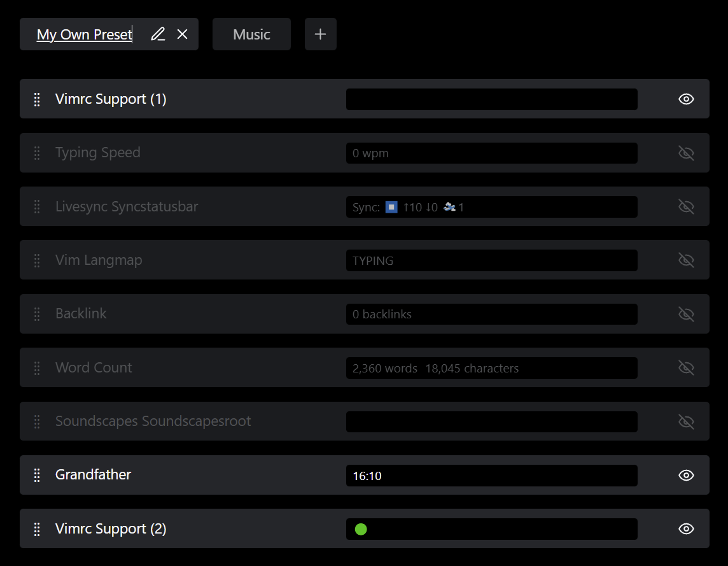
Task: Click the green dot in Vimrc Support (2) preview
Action: [x=361, y=529]
